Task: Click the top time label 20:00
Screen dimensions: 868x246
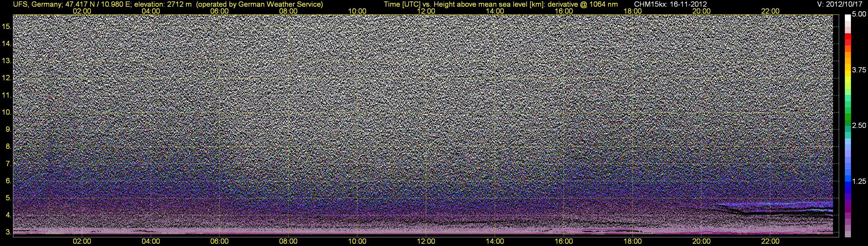Action: pyautogui.click(x=702, y=11)
